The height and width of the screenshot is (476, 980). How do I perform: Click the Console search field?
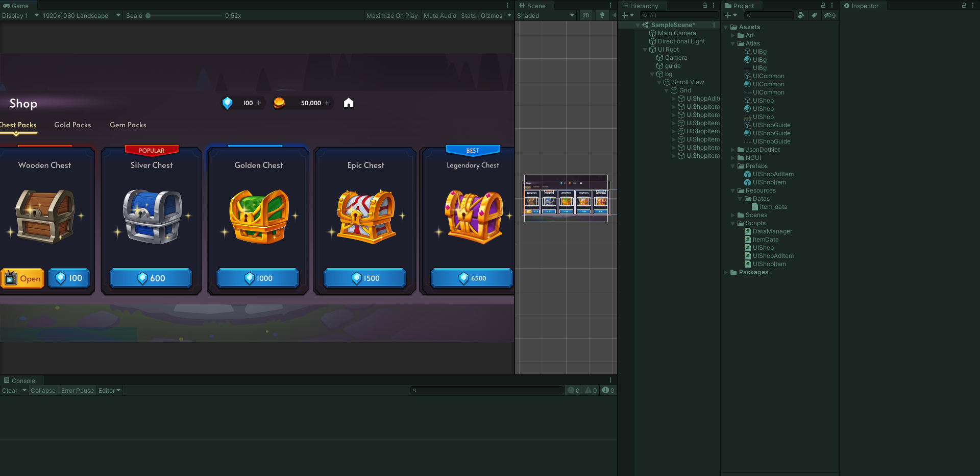[486, 390]
